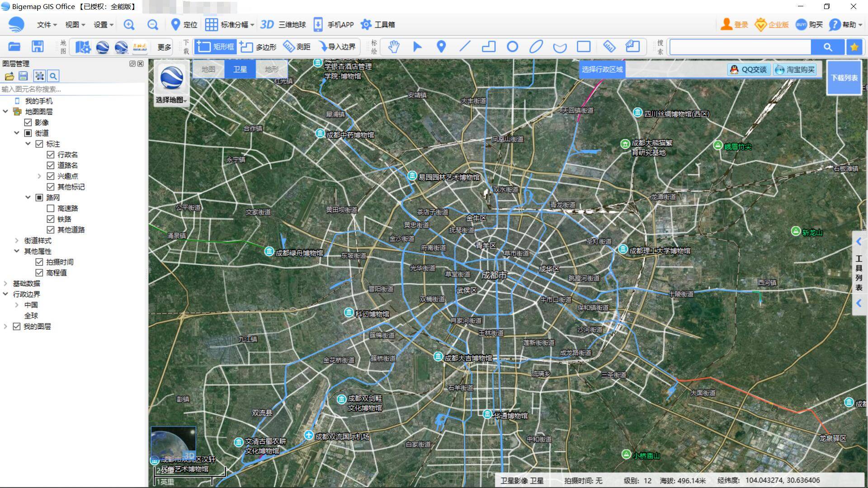Image resolution: width=868 pixels, height=488 pixels.
Task: Open the 工具箱 toolbox
Action: point(378,25)
